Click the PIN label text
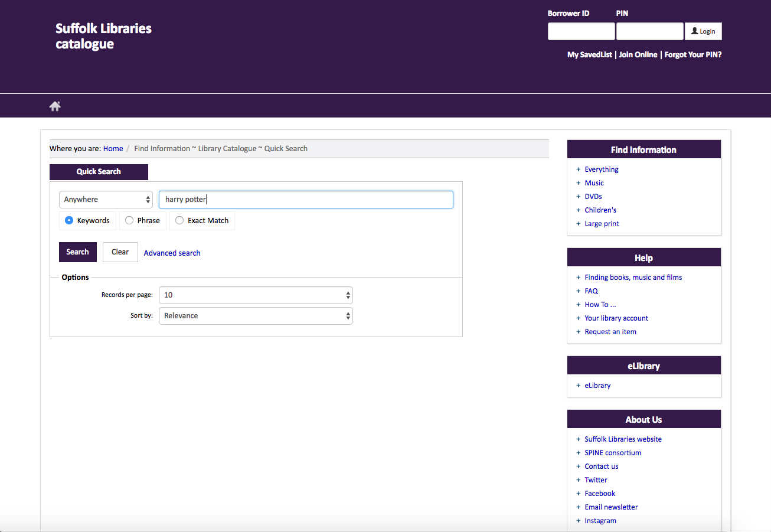 pos(622,13)
